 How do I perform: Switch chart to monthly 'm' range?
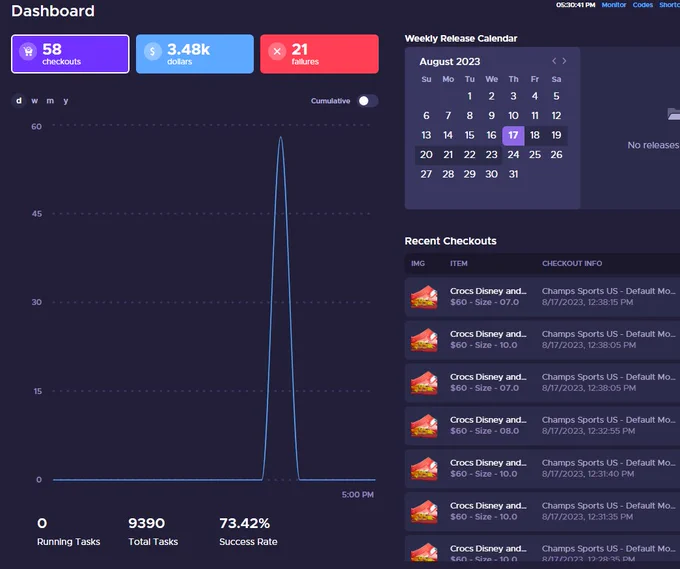point(50,101)
